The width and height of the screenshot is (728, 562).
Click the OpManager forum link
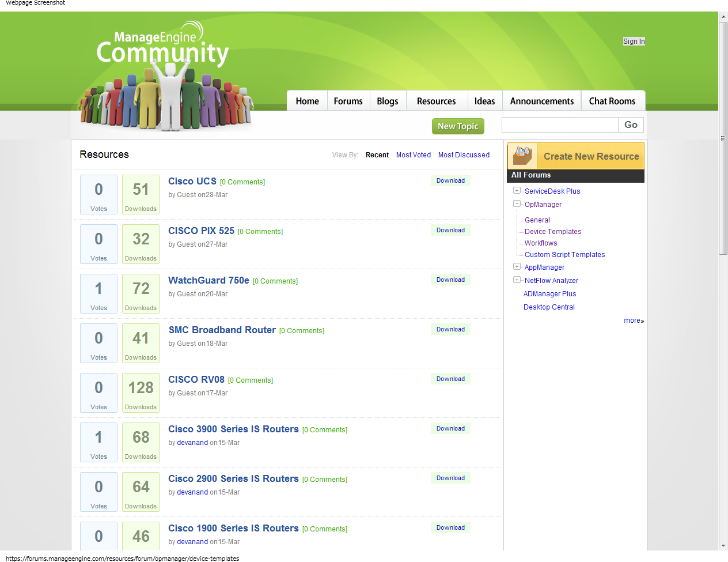coord(543,205)
